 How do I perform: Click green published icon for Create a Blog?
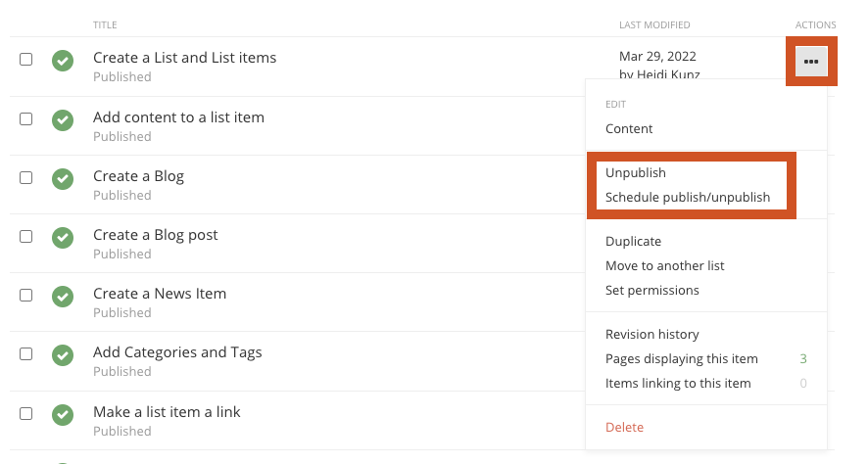(x=63, y=178)
